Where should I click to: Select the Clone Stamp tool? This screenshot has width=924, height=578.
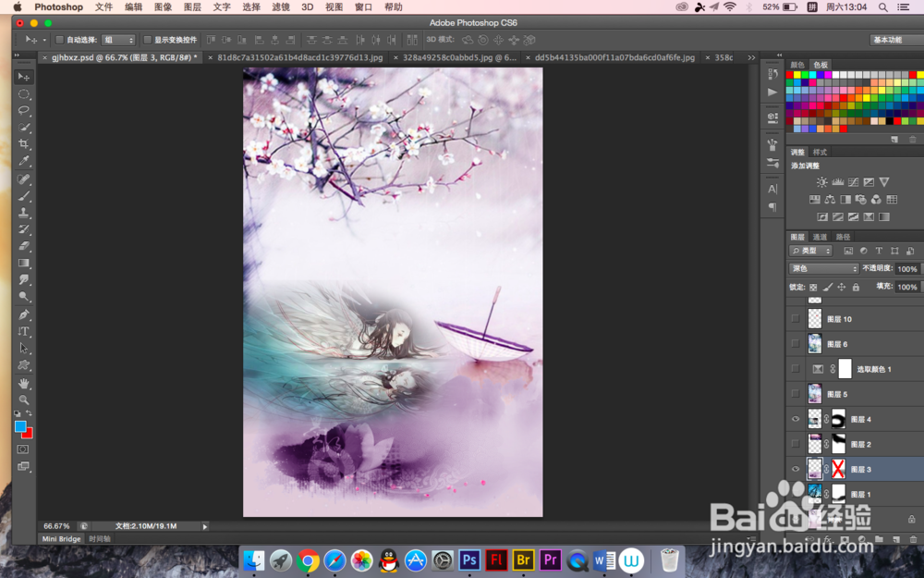click(x=24, y=213)
